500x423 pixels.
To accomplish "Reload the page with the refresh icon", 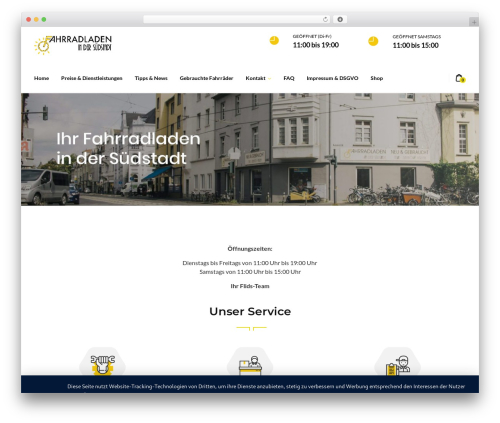I will click(x=325, y=20).
